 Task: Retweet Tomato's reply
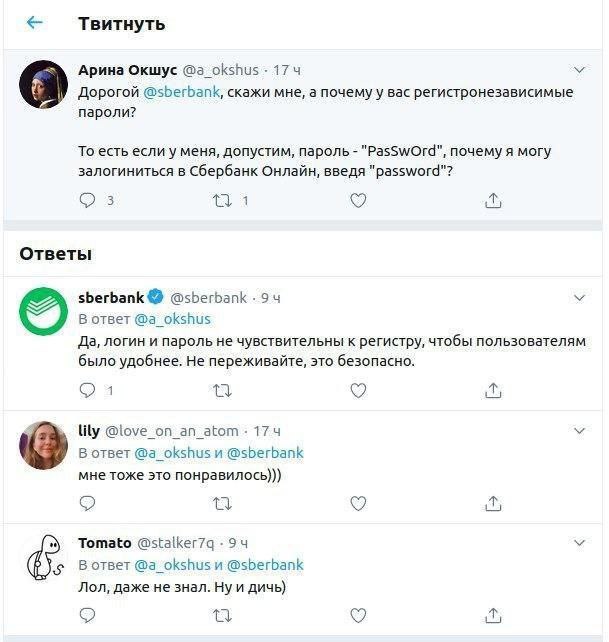click(223, 615)
